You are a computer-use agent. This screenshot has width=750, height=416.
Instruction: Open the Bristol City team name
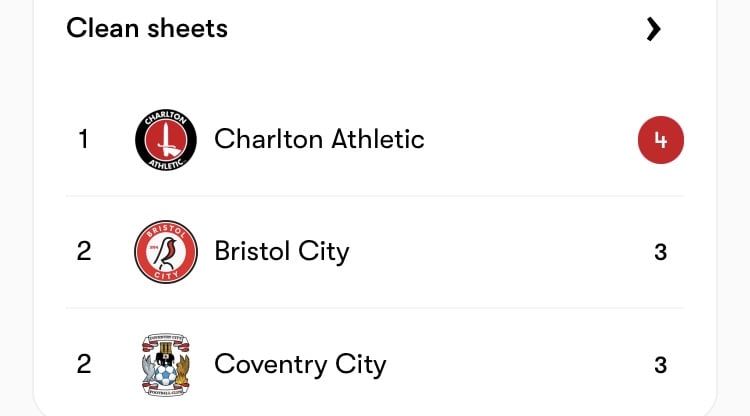[x=282, y=252]
